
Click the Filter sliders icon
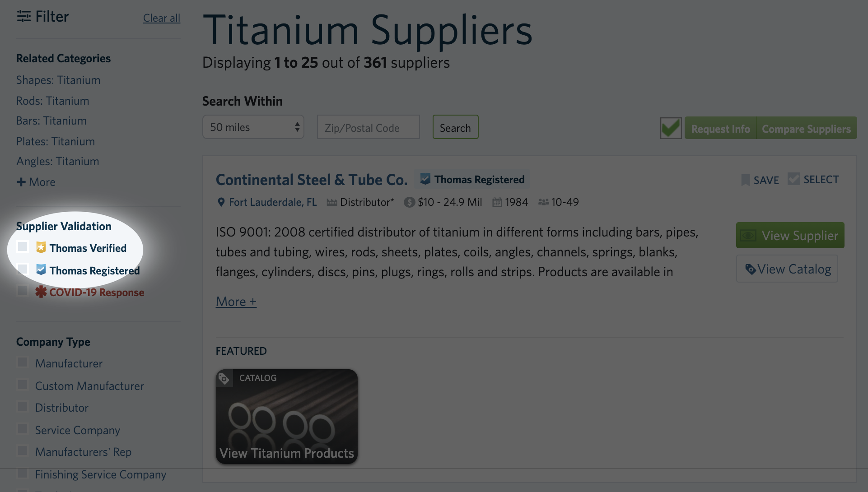(x=23, y=17)
